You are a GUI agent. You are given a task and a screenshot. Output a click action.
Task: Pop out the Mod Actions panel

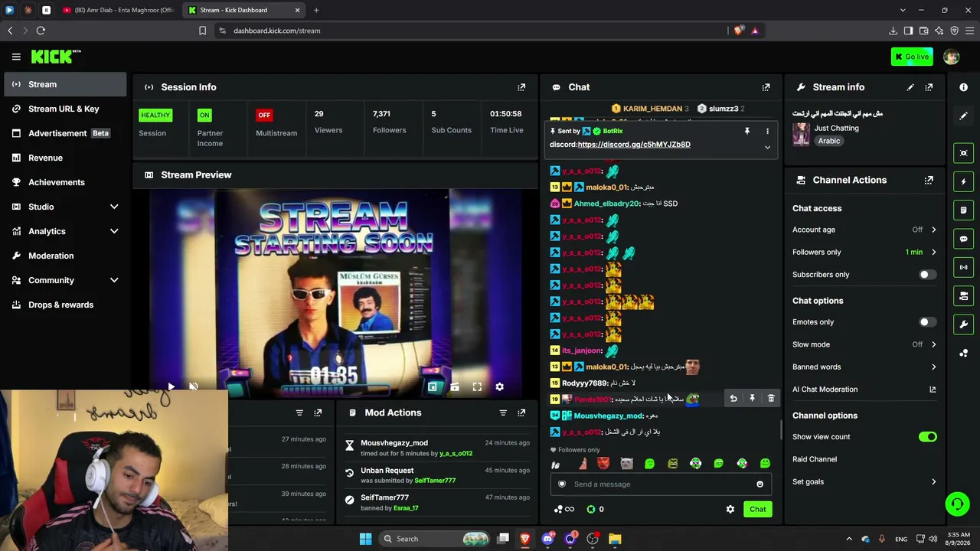[x=521, y=412]
